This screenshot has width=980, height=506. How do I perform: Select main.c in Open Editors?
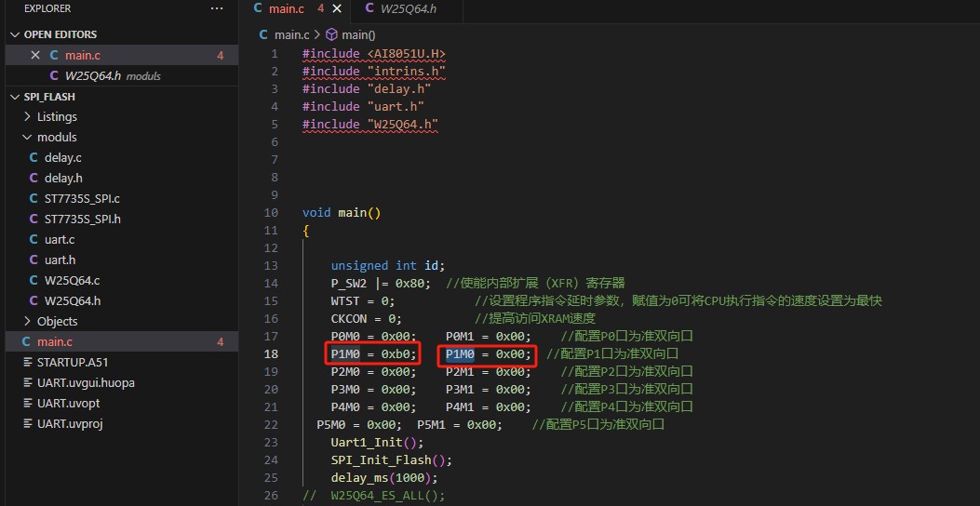122,55
